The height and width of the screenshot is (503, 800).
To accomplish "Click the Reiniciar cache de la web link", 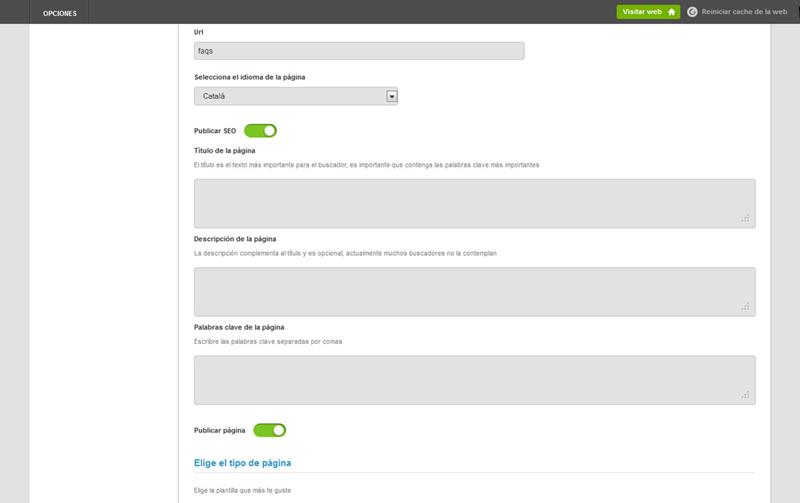I will [747, 12].
